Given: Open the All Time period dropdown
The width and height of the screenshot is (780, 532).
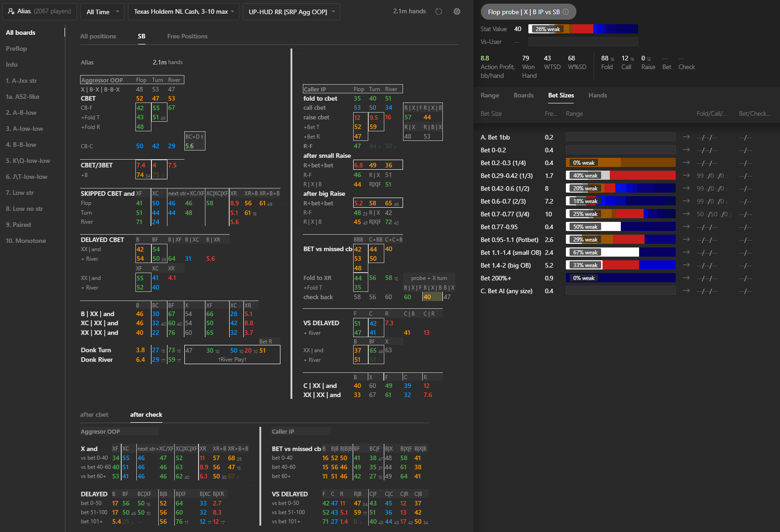Looking at the screenshot, I should tap(102, 11).
